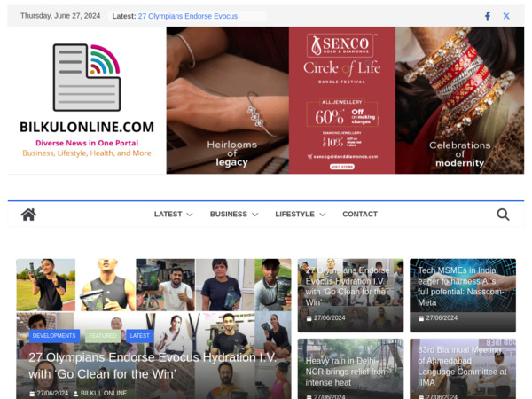Expand the Business menu chevron

[x=255, y=215]
